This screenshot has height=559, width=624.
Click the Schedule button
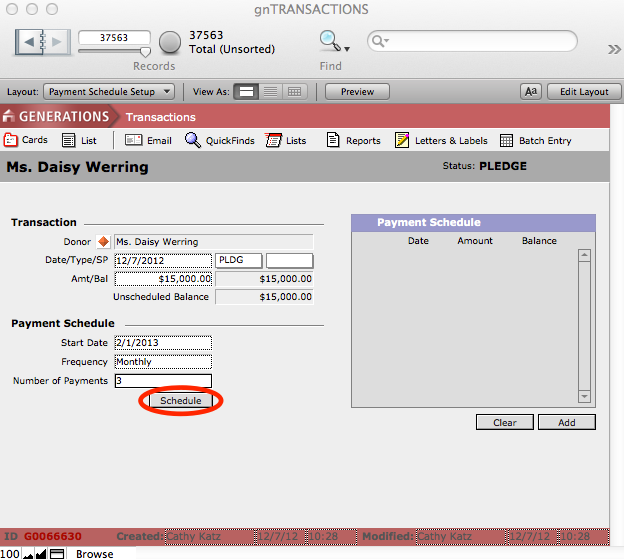tap(181, 400)
